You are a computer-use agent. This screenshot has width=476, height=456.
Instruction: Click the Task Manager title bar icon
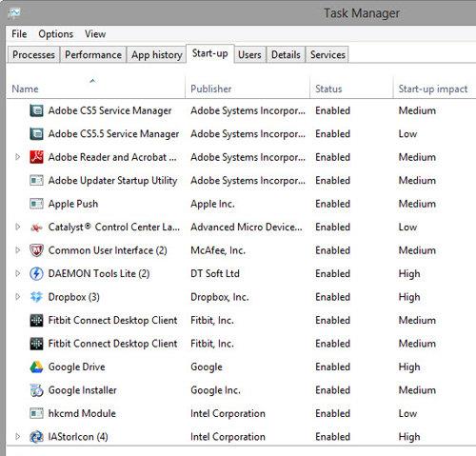click(x=14, y=12)
